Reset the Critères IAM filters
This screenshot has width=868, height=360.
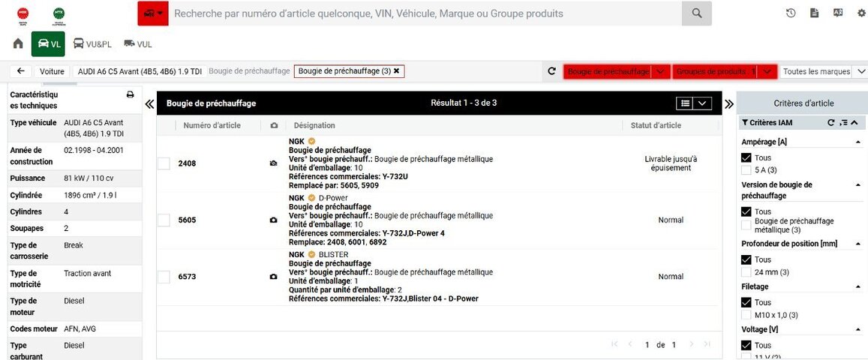(831, 122)
